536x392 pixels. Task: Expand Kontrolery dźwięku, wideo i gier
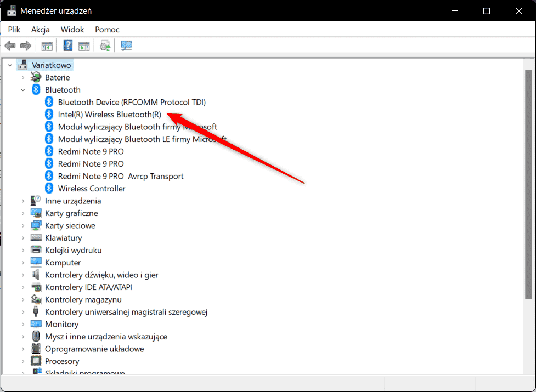tap(23, 275)
